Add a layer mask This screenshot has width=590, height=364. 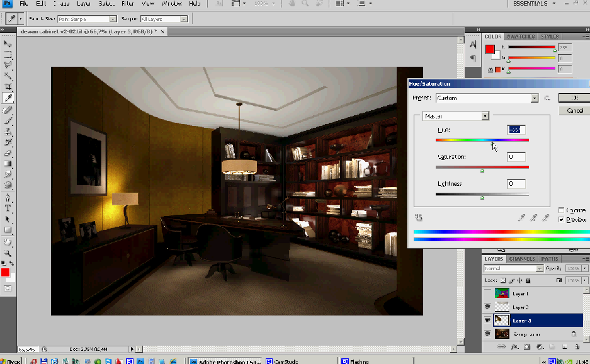click(527, 347)
